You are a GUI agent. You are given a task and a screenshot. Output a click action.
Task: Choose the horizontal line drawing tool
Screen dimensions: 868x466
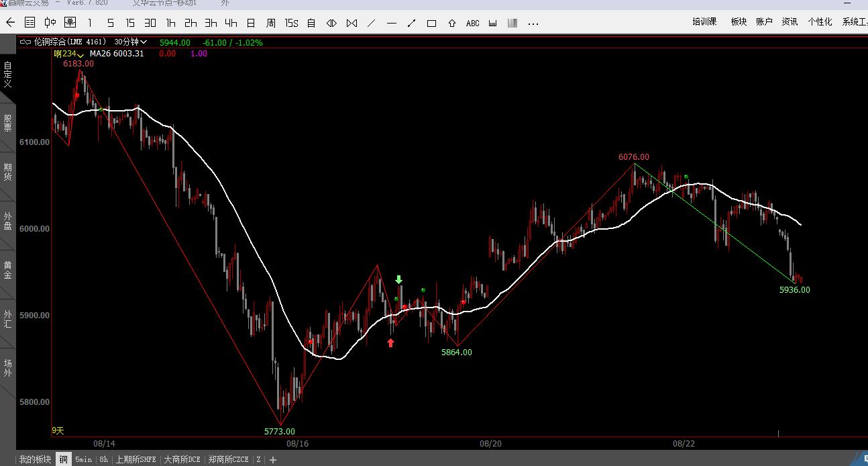pos(392,24)
